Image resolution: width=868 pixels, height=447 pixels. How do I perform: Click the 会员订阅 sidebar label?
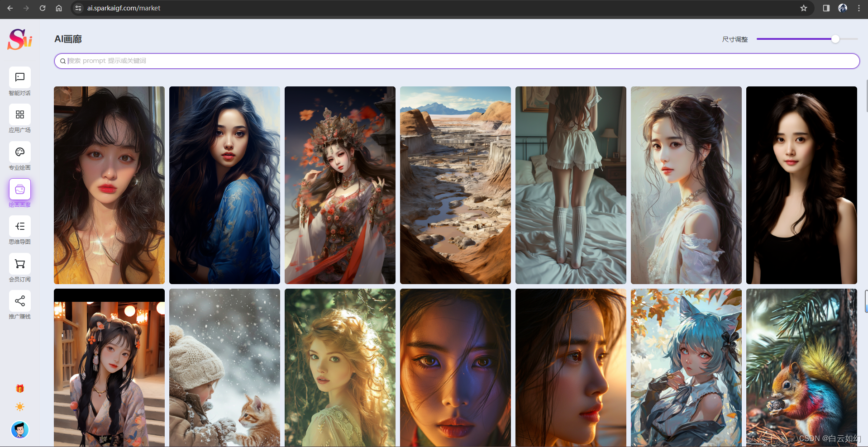point(20,279)
